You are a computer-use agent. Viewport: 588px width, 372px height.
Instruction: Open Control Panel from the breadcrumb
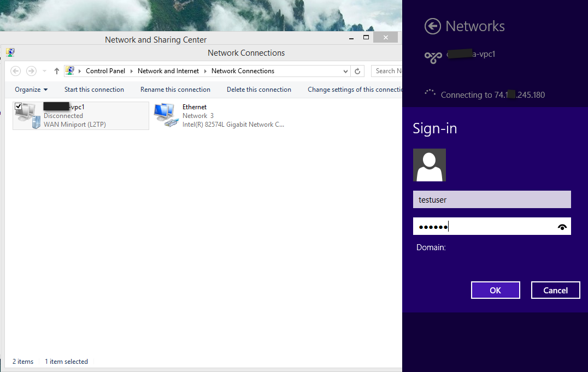[x=105, y=70]
